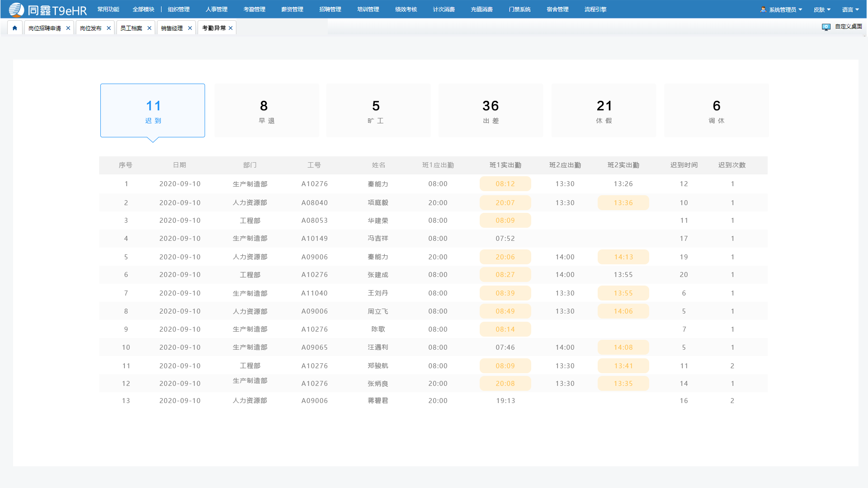Click the 班1实出勤 column header

pos(505,165)
